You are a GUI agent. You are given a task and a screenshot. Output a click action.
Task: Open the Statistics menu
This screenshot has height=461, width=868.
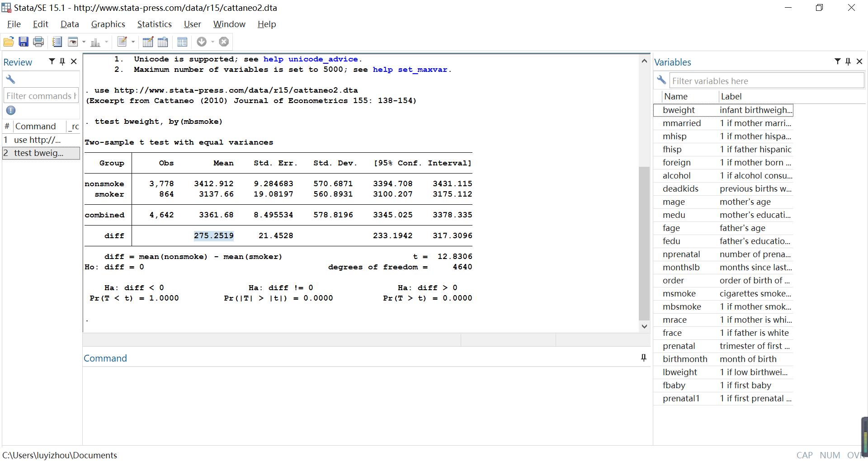[154, 24]
